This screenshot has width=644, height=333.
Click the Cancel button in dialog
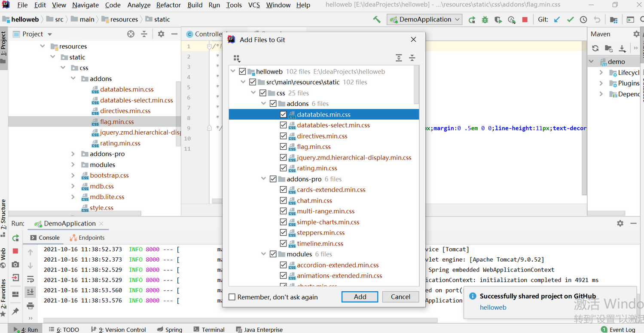[400, 297]
